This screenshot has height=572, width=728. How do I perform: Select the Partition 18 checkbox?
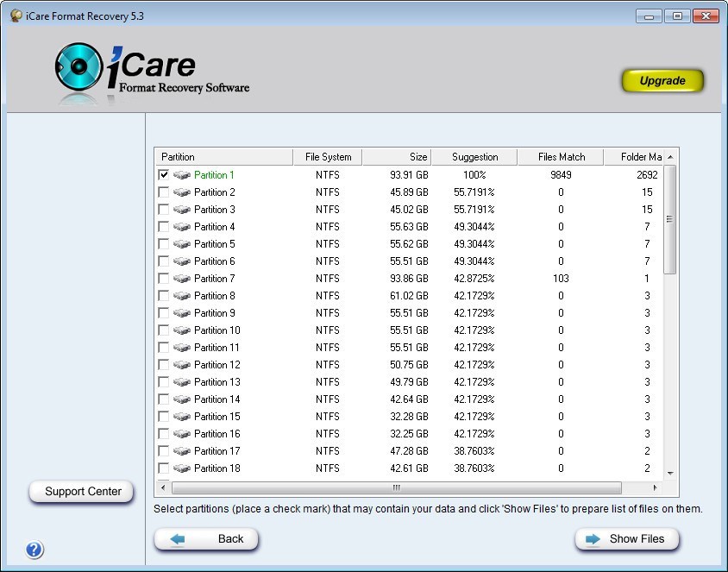(x=163, y=468)
